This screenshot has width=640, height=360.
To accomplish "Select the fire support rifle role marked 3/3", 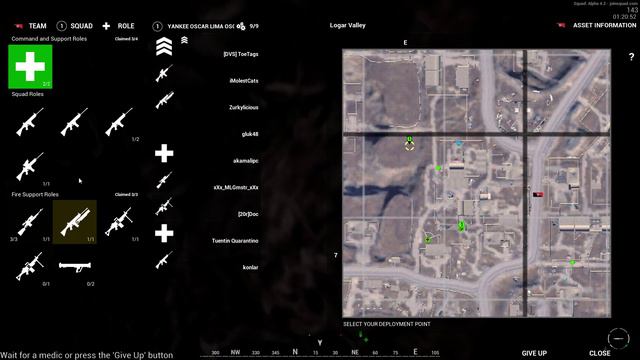I will [x=30, y=222].
